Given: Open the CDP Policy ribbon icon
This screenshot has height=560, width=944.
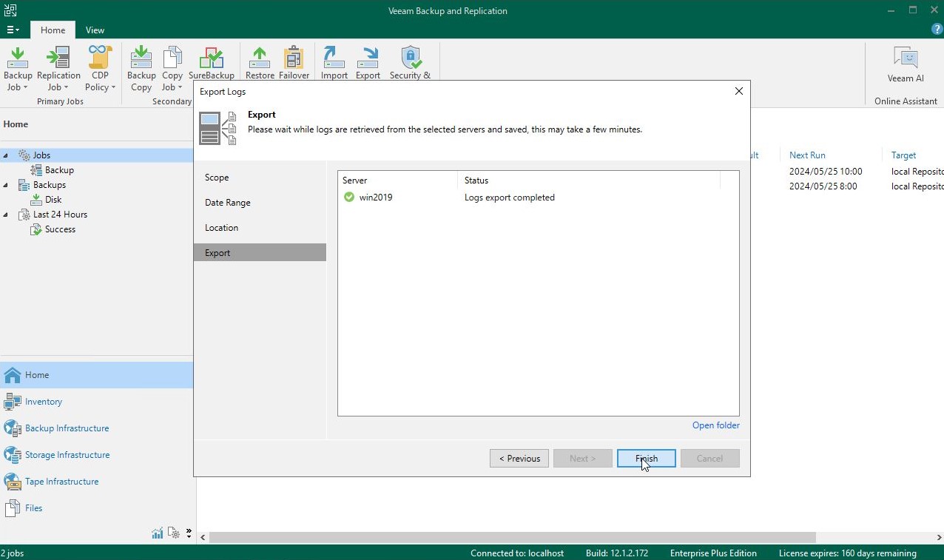Looking at the screenshot, I should tap(100, 68).
